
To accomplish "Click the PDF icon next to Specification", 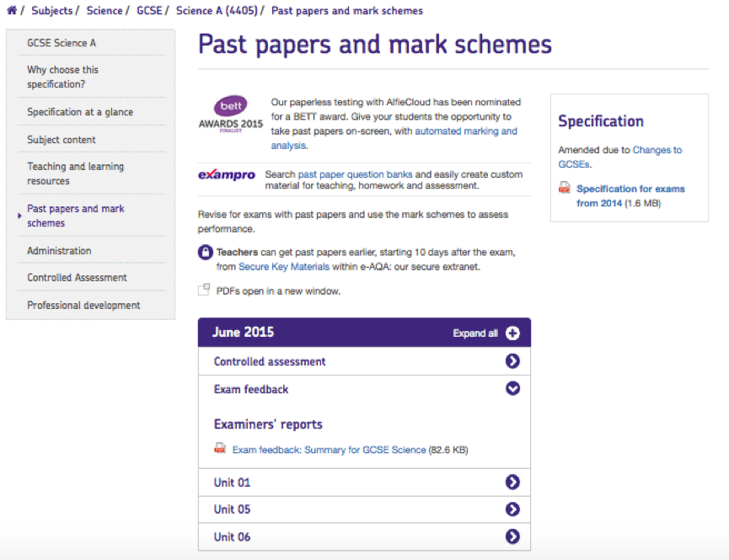I will [565, 188].
